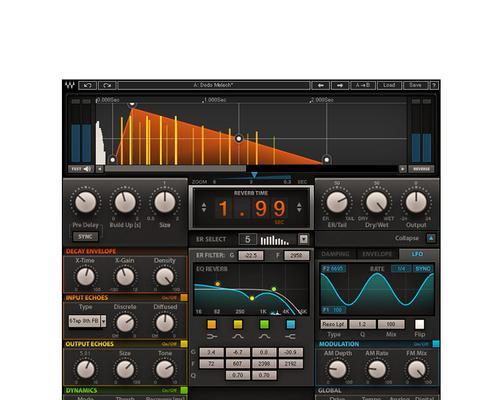
Task: Click the undo arrow in top toolbar
Action: pos(88,86)
